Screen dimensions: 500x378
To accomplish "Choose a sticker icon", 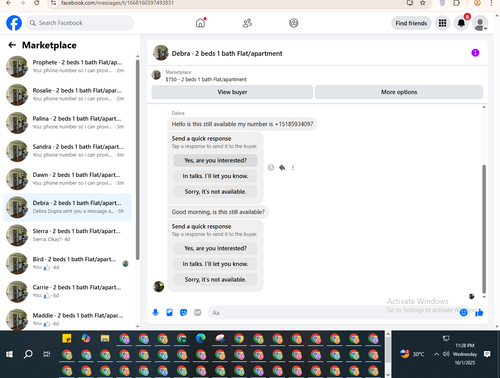I will coord(183,312).
